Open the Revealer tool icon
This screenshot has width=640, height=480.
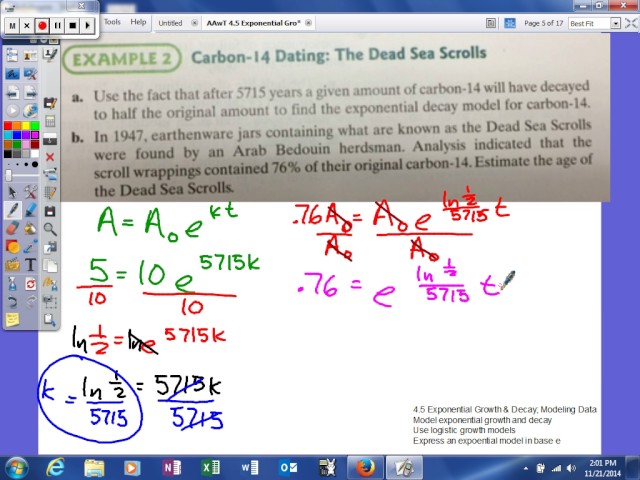(x=50, y=139)
